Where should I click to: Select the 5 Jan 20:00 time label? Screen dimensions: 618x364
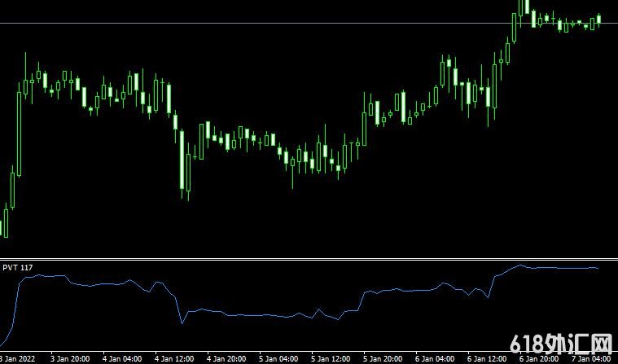pyautogui.click(x=383, y=359)
